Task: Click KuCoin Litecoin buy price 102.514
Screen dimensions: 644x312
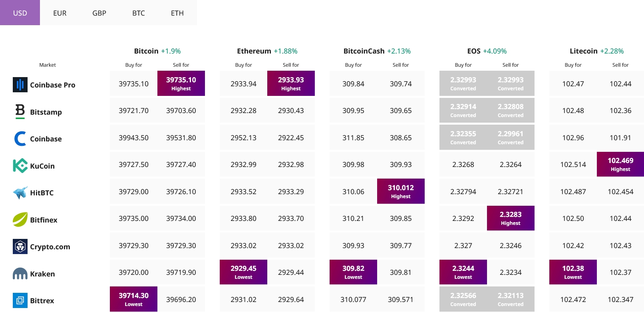Action: (x=573, y=164)
